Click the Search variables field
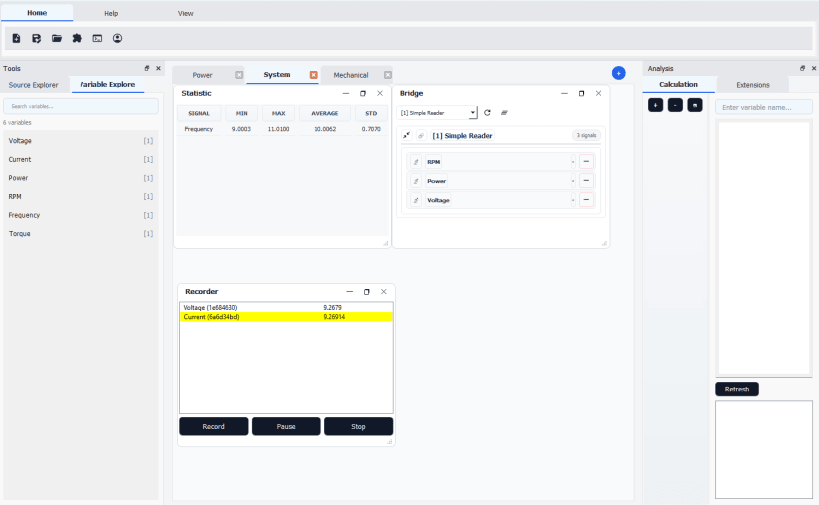 tap(81, 106)
